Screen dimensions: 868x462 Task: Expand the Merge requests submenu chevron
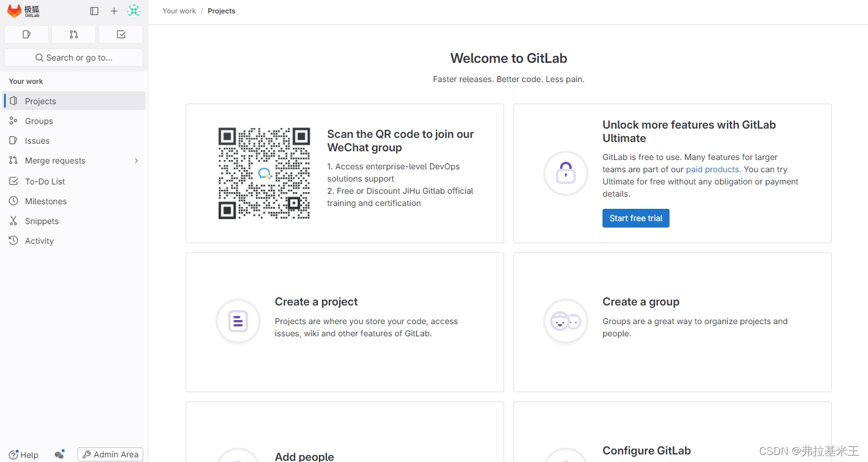[136, 161]
